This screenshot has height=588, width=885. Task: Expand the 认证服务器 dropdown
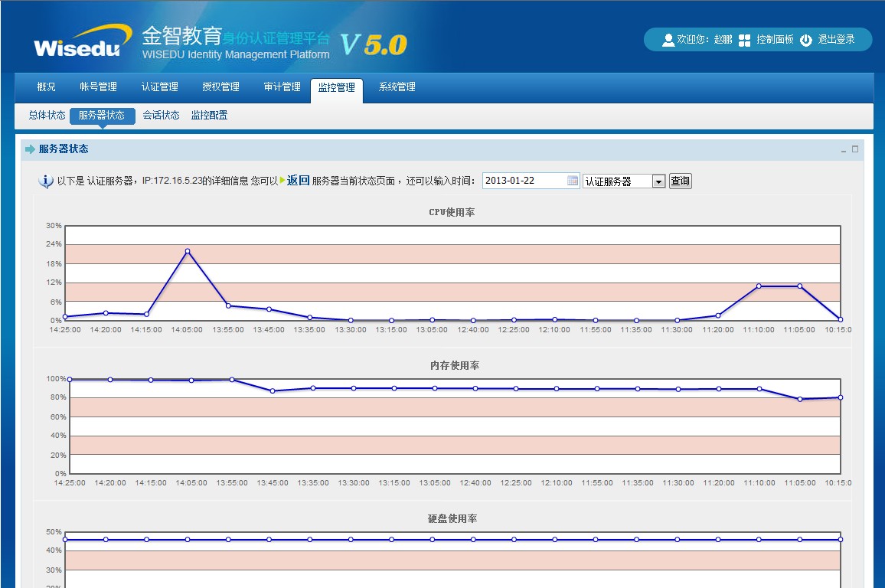658,181
